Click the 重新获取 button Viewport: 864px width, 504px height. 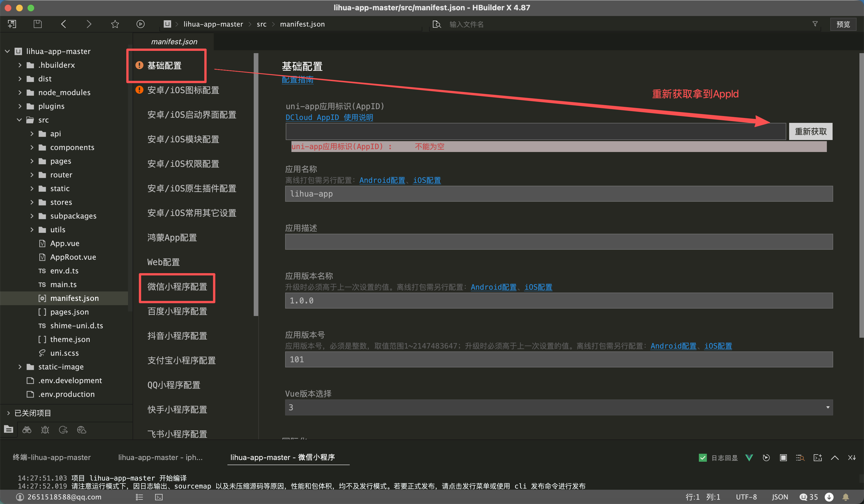coord(811,131)
